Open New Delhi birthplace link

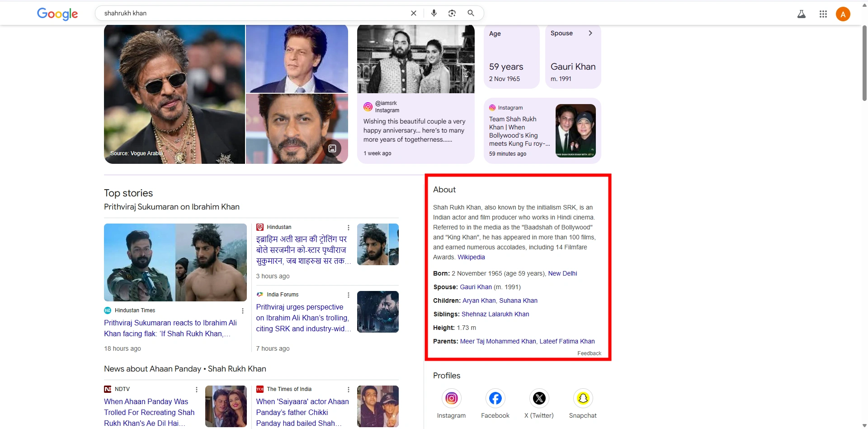point(562,273)
